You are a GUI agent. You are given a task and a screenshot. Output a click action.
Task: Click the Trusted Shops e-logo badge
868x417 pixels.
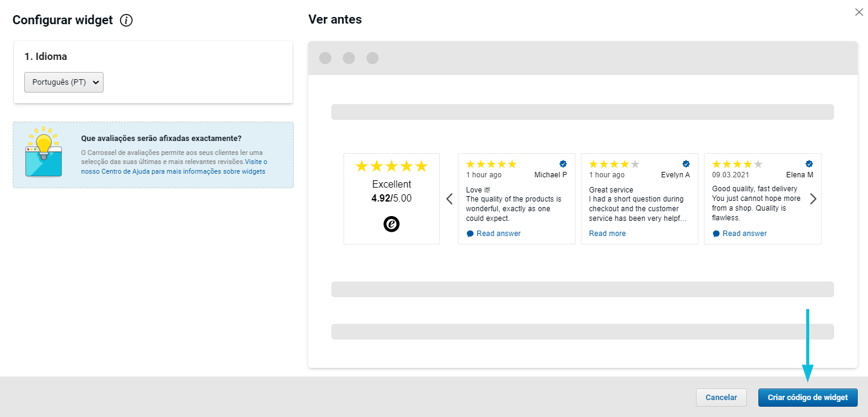[391, 224]
